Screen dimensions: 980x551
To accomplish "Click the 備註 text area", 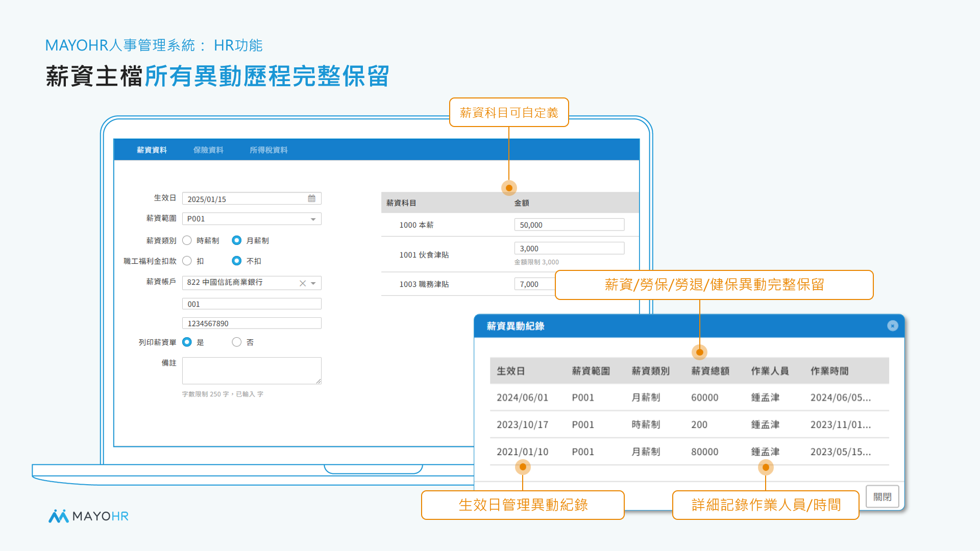I will coord(252,370).
